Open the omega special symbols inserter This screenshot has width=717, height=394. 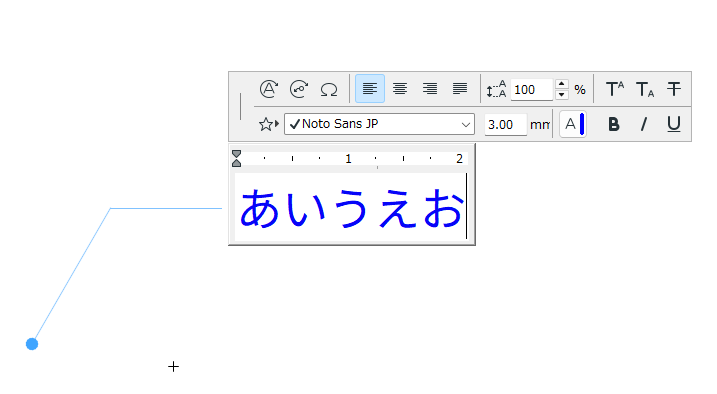click(x=329, y=89)
